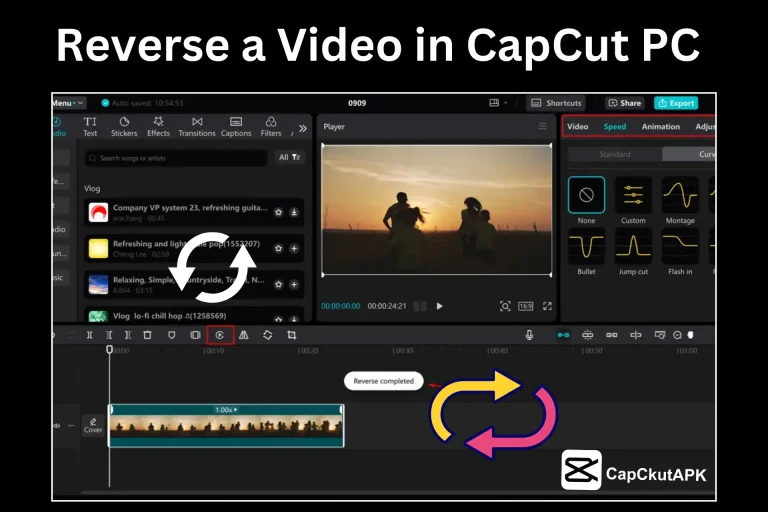Image resolution: width=768 pixels, height=512 pixels.
Task: Choose the Montage speed curve preset
Action: click(680, 195)
